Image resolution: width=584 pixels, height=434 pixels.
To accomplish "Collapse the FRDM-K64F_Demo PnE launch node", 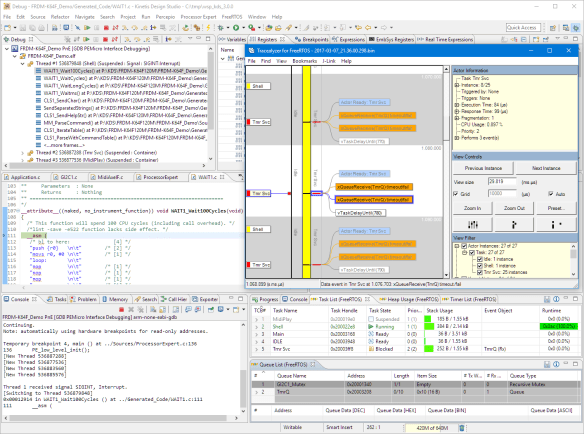I will coord(7,49).
